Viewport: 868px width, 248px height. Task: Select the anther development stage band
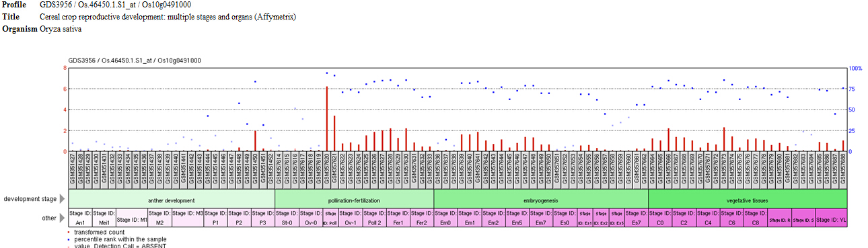coord(172,200)
